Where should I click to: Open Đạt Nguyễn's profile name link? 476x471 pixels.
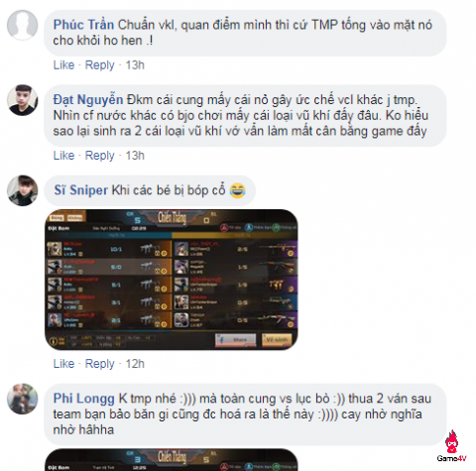(88, 99)
